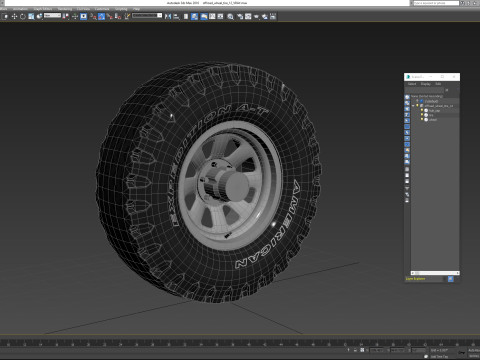
Task: Click the Layer Explorer search field
Action: pyautogui.click(x=425, y=90)
